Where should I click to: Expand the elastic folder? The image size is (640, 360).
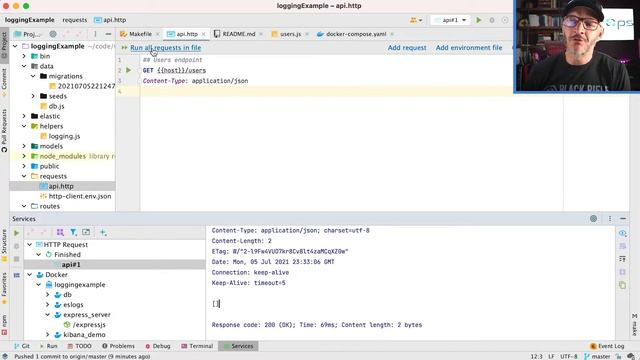click(24, 116)
